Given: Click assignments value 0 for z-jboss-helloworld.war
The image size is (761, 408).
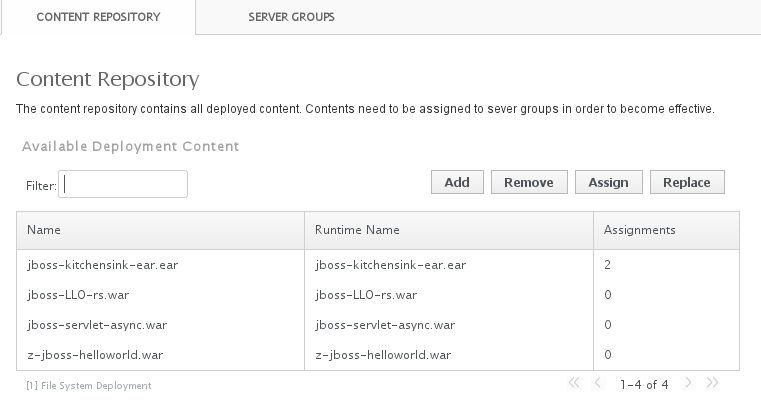Looking at the screenshot, I should (608, 355).
